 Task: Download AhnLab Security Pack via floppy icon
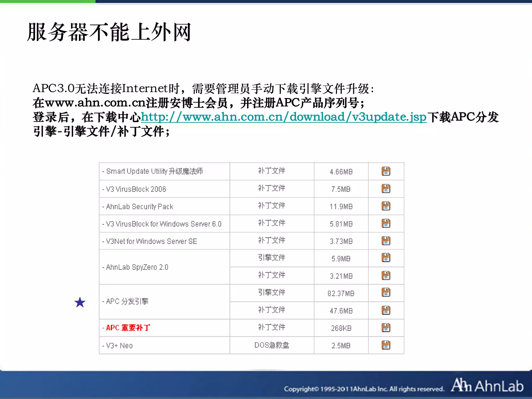[x=386, y=206]
